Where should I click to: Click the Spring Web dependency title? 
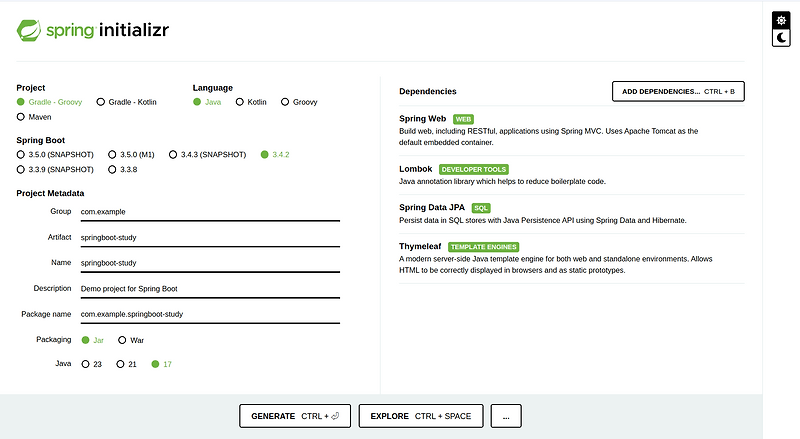pyautogui.click(x=422, y=118)
